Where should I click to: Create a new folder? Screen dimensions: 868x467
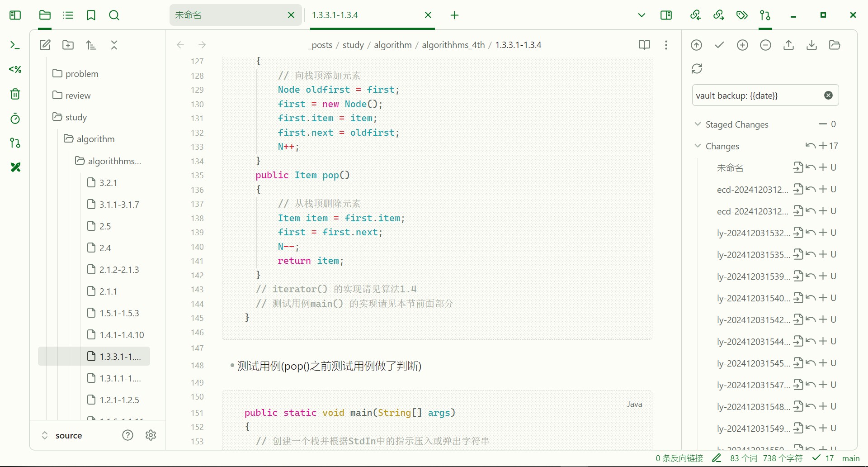coord(68,45)
